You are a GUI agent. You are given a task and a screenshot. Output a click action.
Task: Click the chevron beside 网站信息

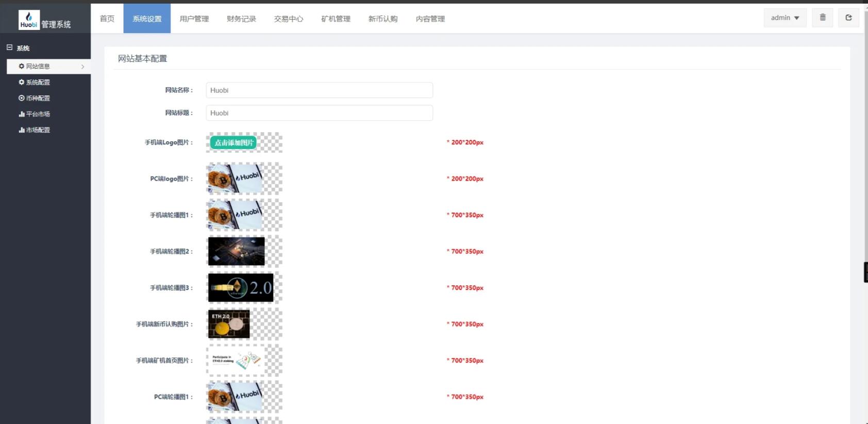point(82,67)
